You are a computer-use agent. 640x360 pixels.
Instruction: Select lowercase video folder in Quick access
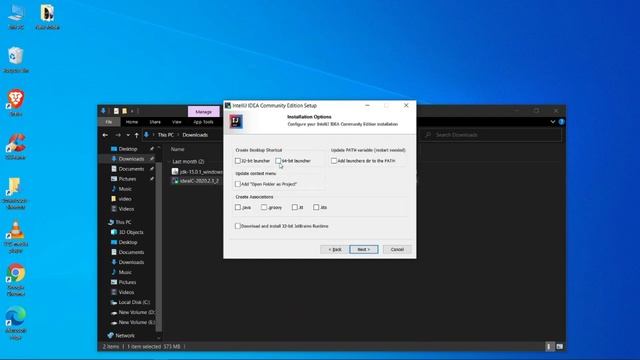[122, 199]
